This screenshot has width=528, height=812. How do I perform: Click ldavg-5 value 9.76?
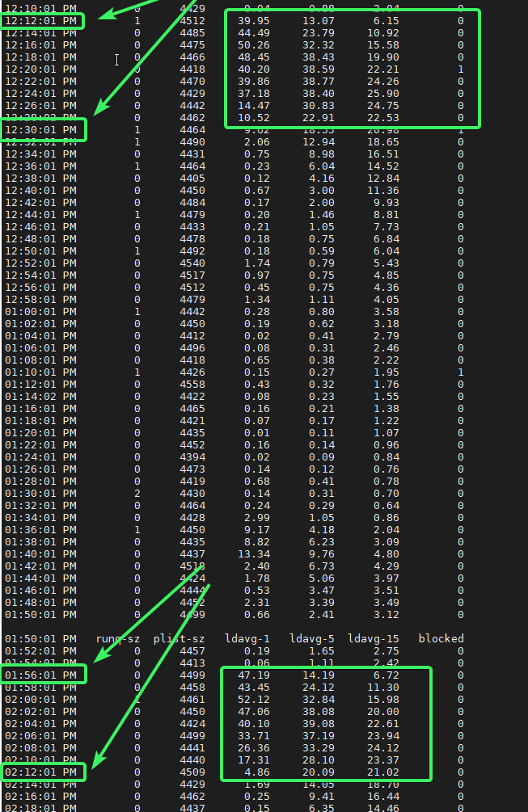[x=322, y=554]
